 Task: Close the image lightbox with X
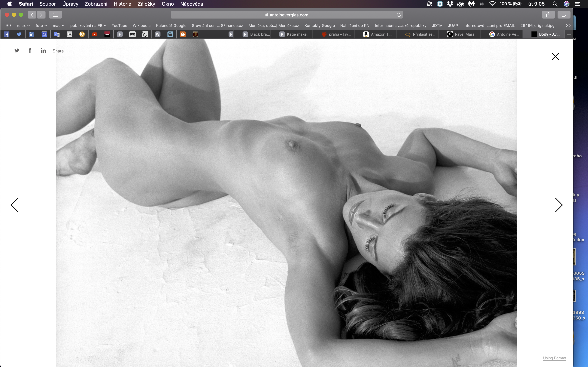[555, 56]
